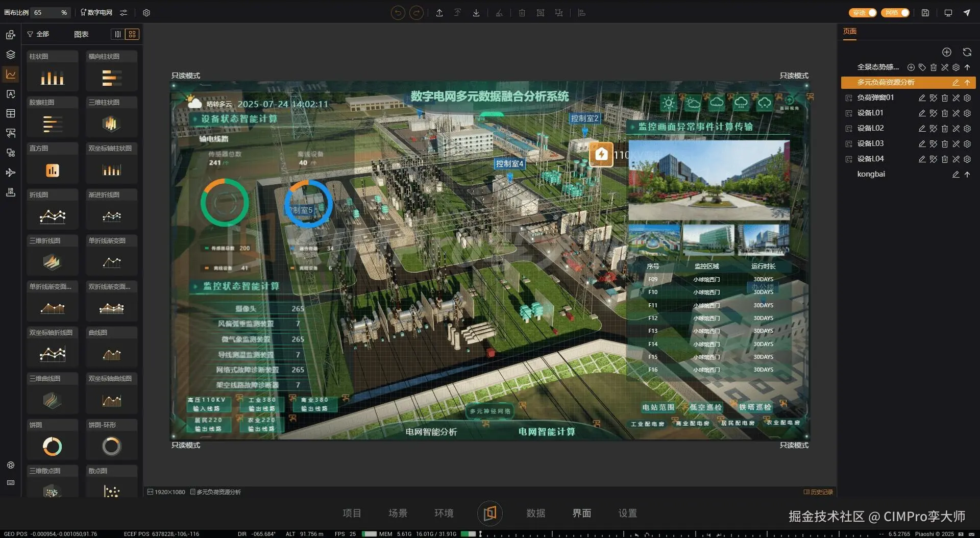Click the canvas scale input field
The height and width of the screenshot is (538, 980).
[x=50, y=13]
